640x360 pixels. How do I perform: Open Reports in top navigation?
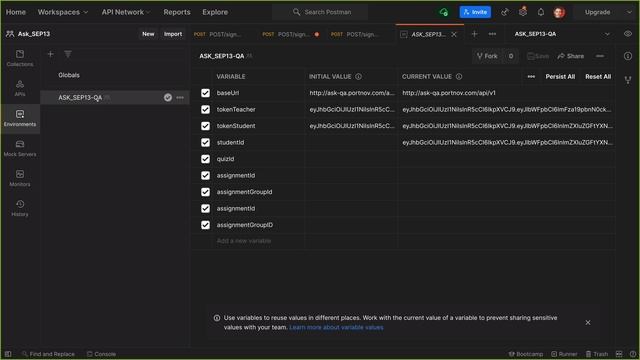tap(177, 12)
